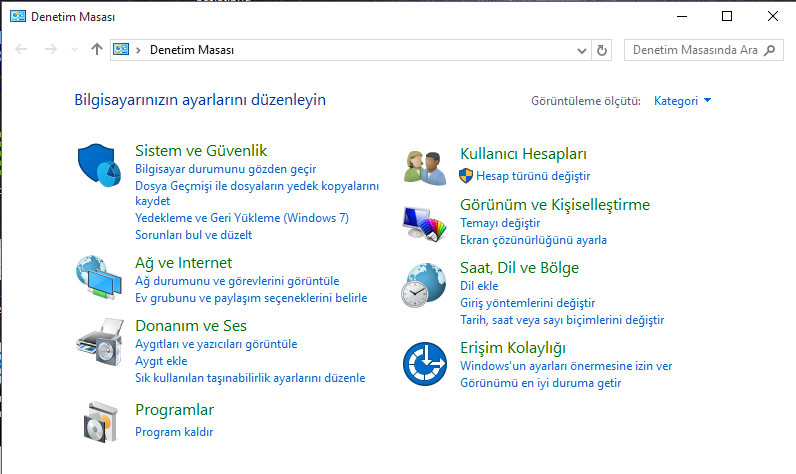This screenshot has width=796, height=474.
Task: Open Dosya Geçmişi ile dosyaların yedek kopyalarını kaydet
Action: pos(257,193)
